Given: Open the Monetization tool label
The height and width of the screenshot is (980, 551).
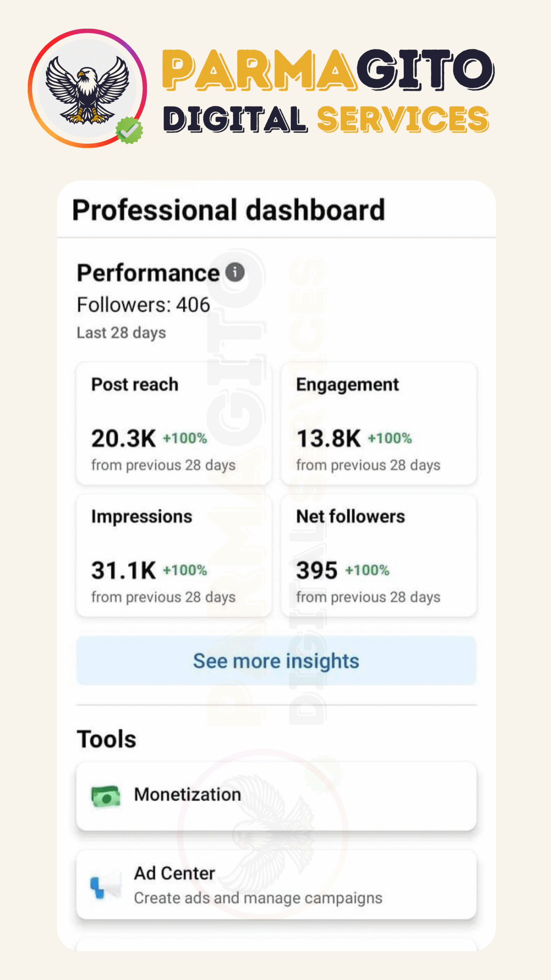Looking at the screenshot, I should point(187,795).
